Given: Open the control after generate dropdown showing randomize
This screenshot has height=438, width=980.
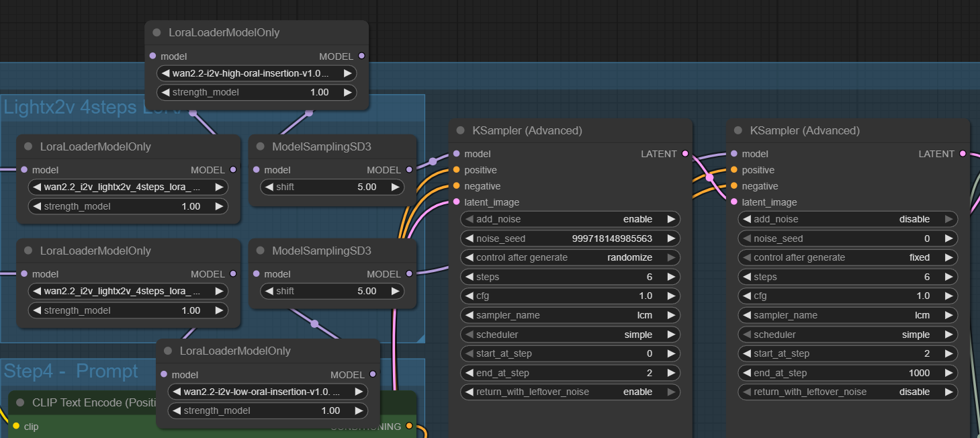Looking at the screenshot, I should [570, 257].
